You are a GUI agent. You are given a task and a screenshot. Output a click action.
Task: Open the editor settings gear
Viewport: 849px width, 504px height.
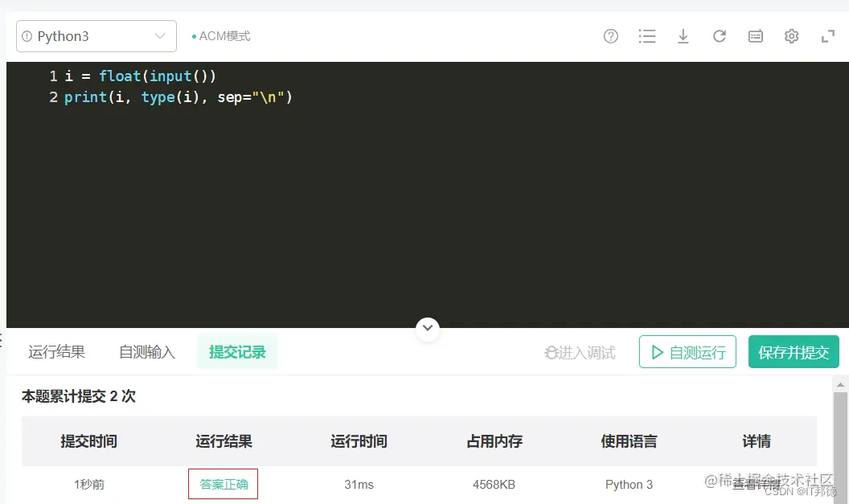tap(791, 36)
